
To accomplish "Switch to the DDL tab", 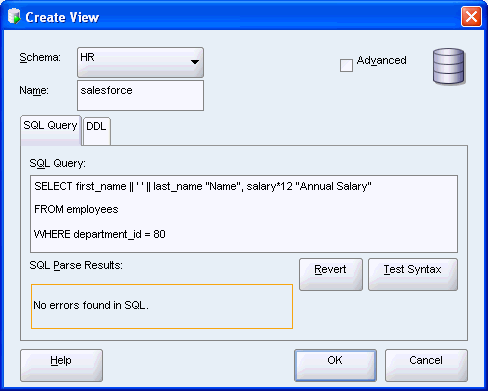I will click(x=97, y=131).
